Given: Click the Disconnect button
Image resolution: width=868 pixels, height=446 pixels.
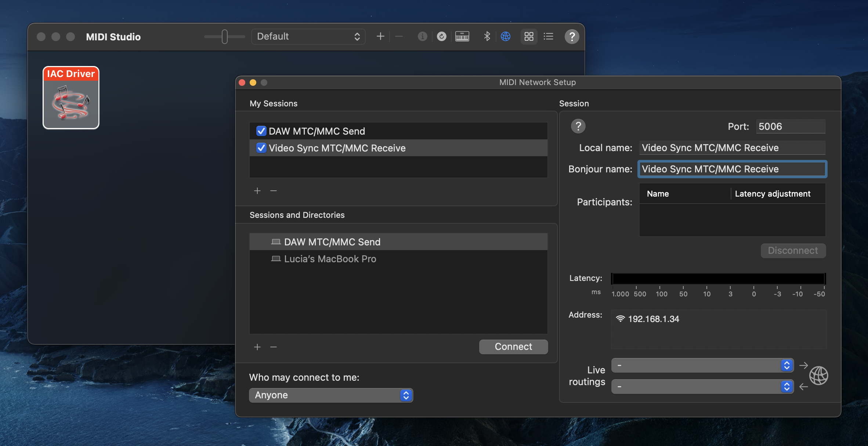Looking at the screenshot, I should [x=793, y=251].
